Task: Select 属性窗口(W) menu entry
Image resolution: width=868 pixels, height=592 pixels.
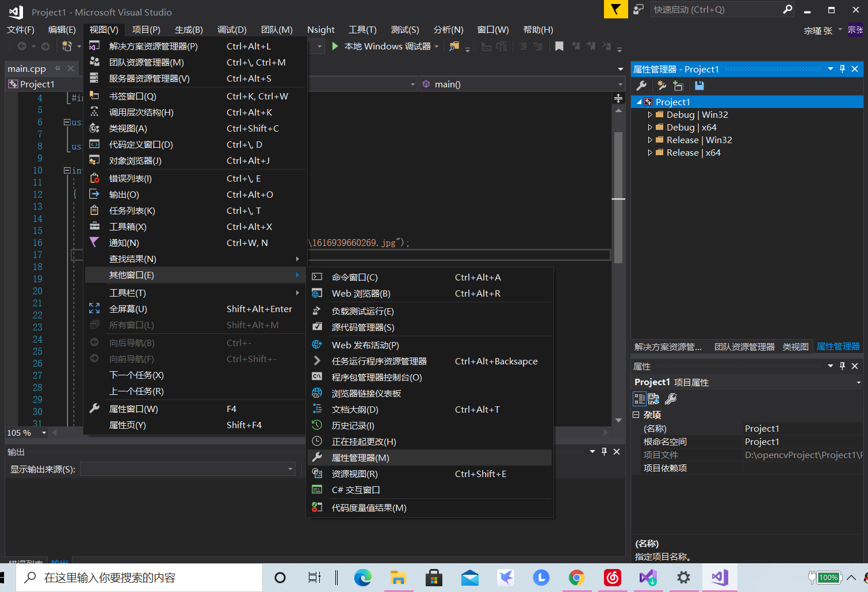Action: [x=195, y=409]
